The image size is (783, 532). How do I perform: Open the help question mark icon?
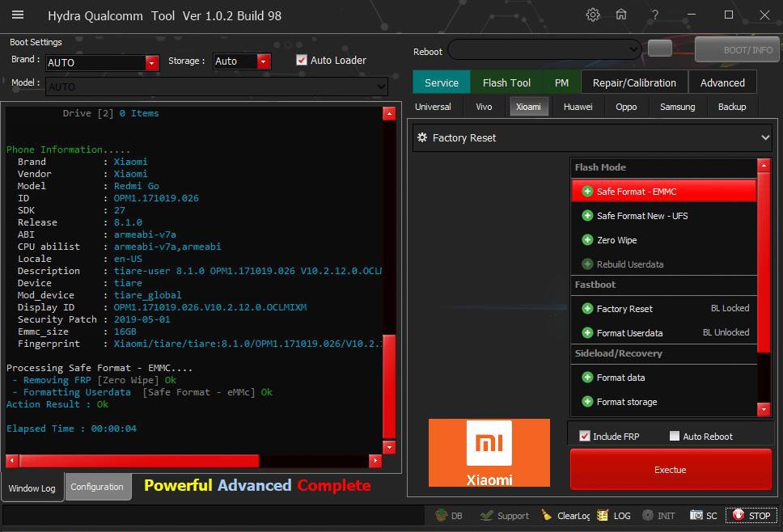click(x=654, y=15)
